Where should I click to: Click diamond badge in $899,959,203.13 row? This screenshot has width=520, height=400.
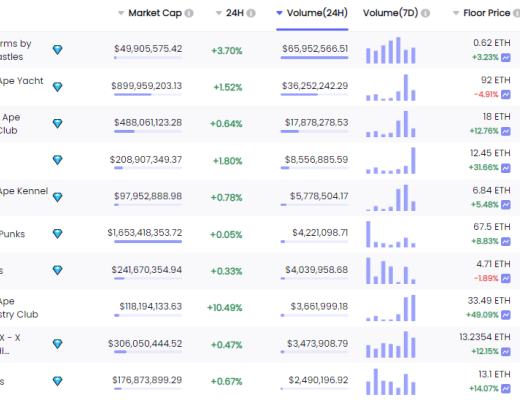click(57, 87)
